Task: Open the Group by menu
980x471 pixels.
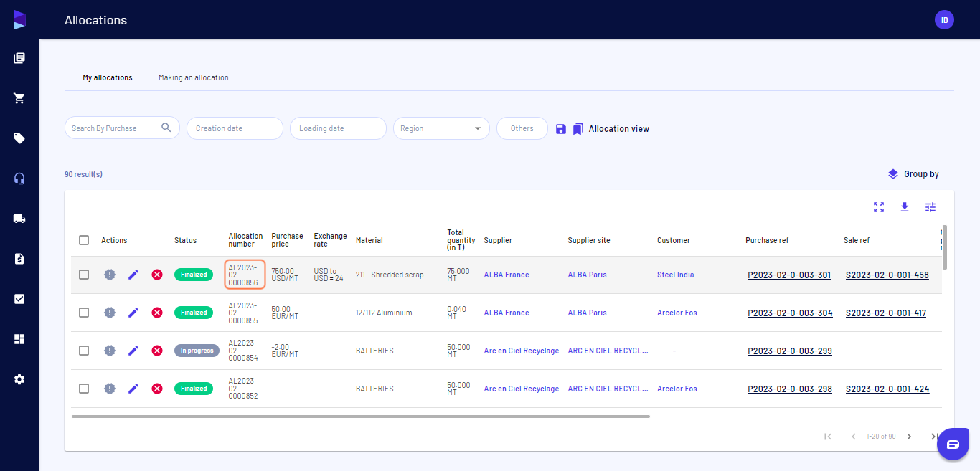Action: (x=913, y=174)
